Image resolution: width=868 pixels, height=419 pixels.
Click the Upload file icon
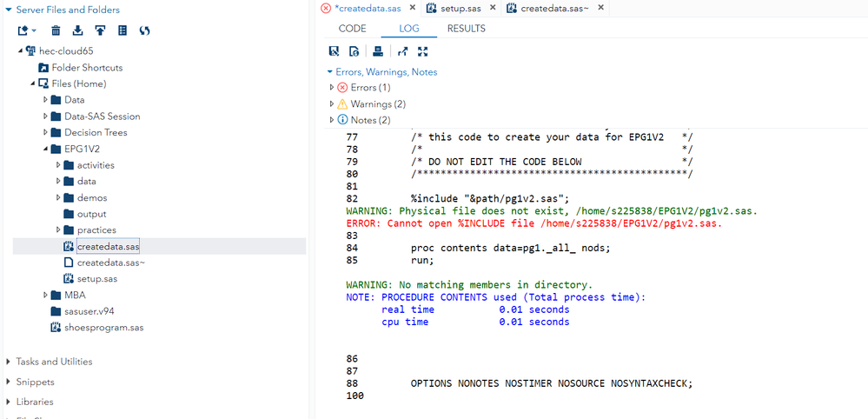pos(100,30)
